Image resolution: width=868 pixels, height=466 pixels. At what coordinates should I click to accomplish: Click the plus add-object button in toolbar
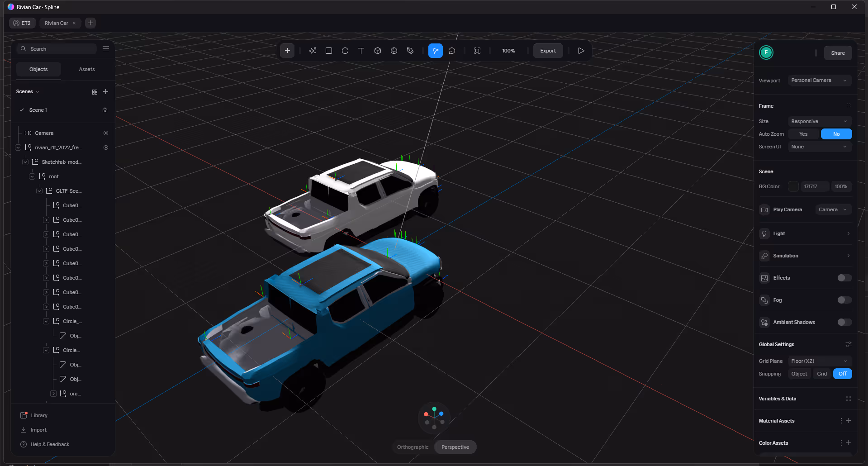287,51
